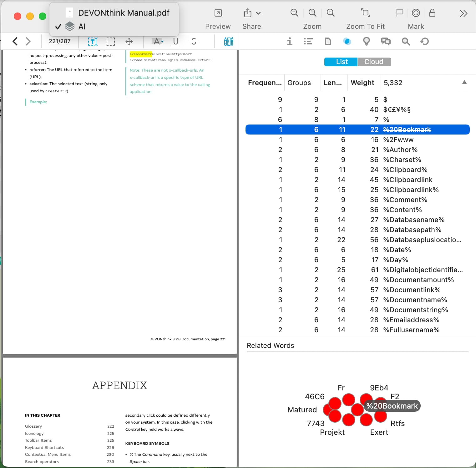Activate the move/pan tool
The image size is (476, 468).
(129, 41)
